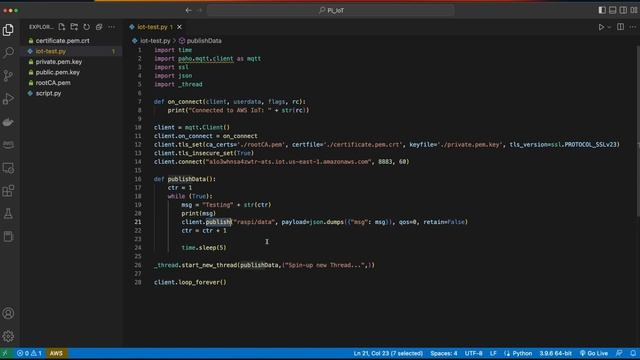Open the Docker view in activity bar
Screen dimensions: 640x360
click(x=8, y=122)
